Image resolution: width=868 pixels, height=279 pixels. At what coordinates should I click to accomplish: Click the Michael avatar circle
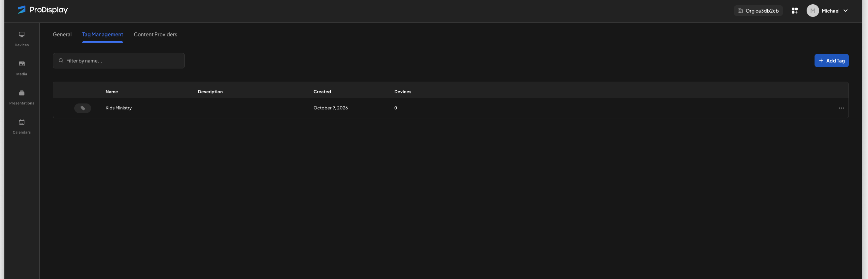[x=813, y=11]
